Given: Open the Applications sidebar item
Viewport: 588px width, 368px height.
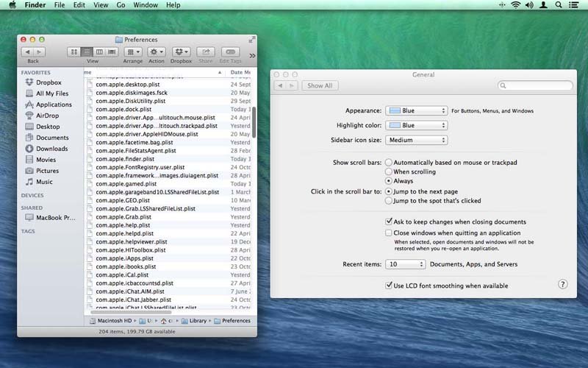Looking at the screenshot, I should (54, 105).
